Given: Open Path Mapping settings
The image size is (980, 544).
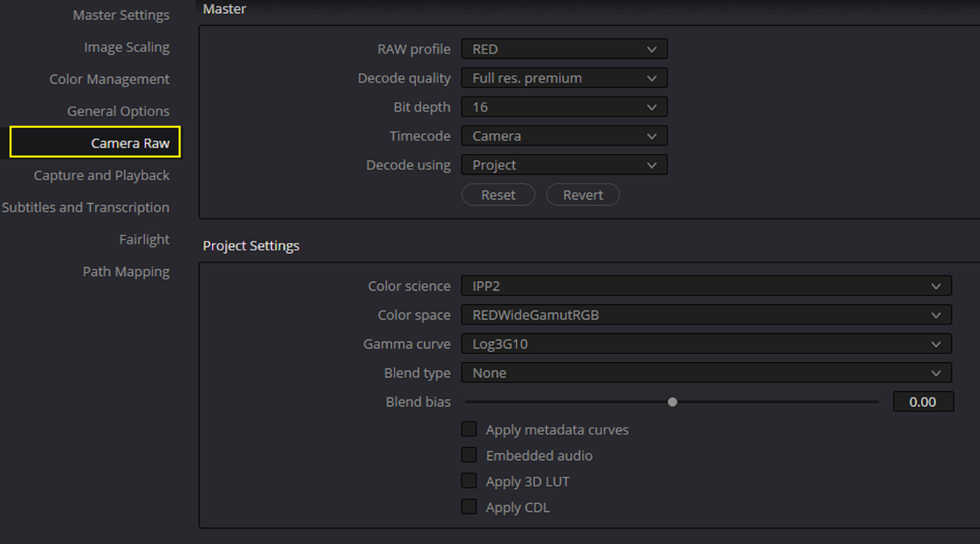Looking at the screenshot, I should coord(126,272).
